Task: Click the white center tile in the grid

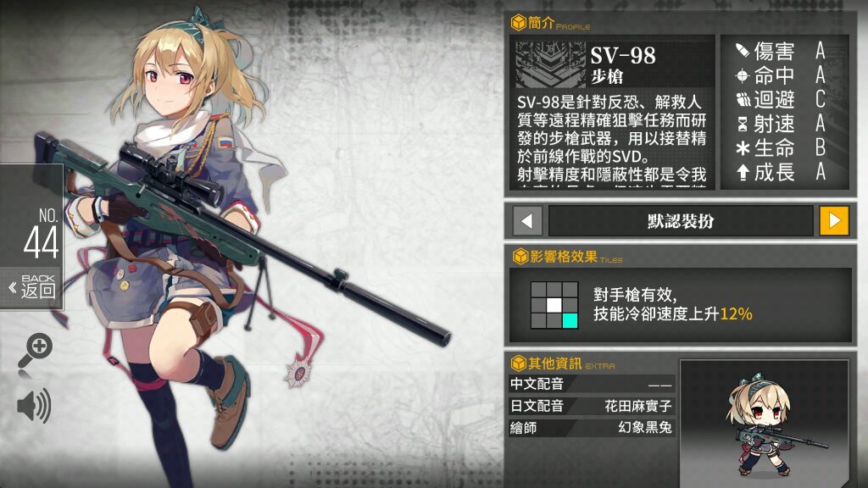Action: tap(554, 305)
